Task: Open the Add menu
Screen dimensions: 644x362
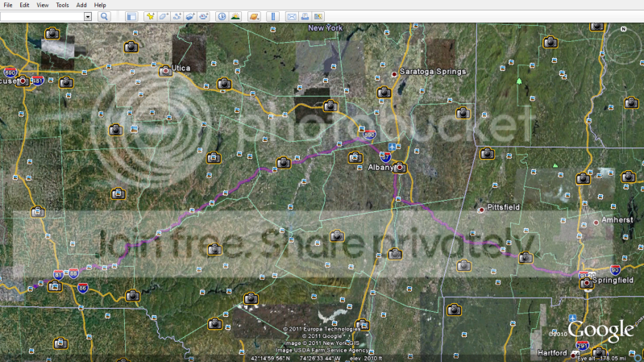Action: (x=81, y=5)
